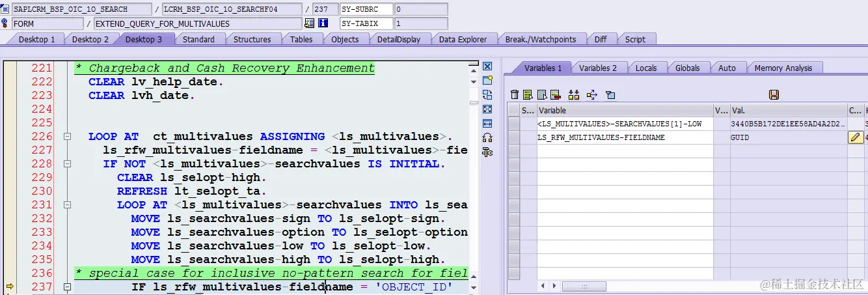Click the GUID value cell
868x295 pixels.
(788, 137)
